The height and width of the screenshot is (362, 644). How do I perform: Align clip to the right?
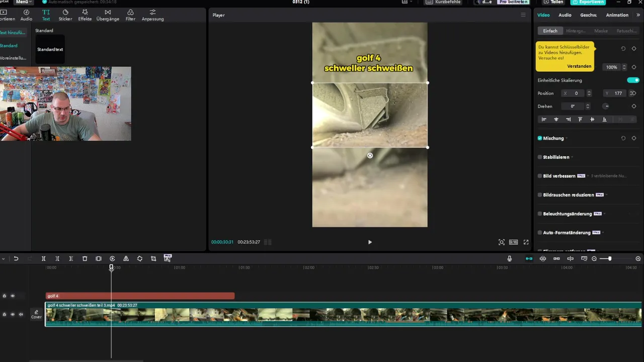[568, 120]
